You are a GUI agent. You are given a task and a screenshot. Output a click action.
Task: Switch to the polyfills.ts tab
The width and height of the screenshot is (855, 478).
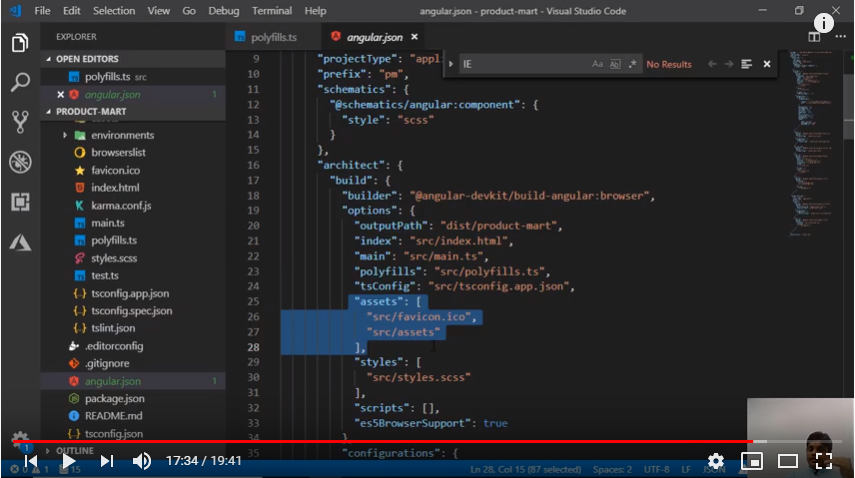coord(272,37)
